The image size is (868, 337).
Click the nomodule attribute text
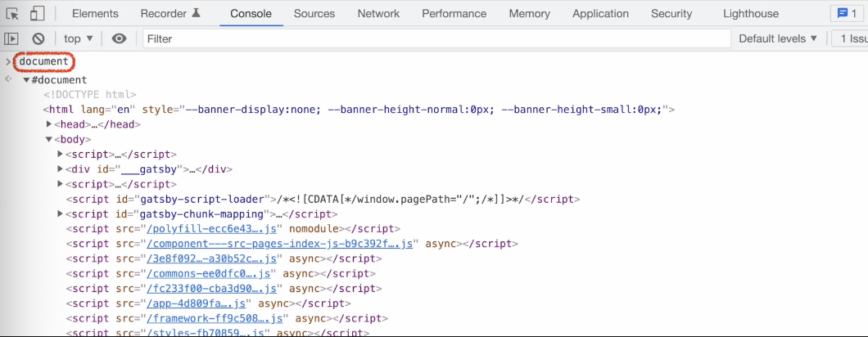(314, 228)
